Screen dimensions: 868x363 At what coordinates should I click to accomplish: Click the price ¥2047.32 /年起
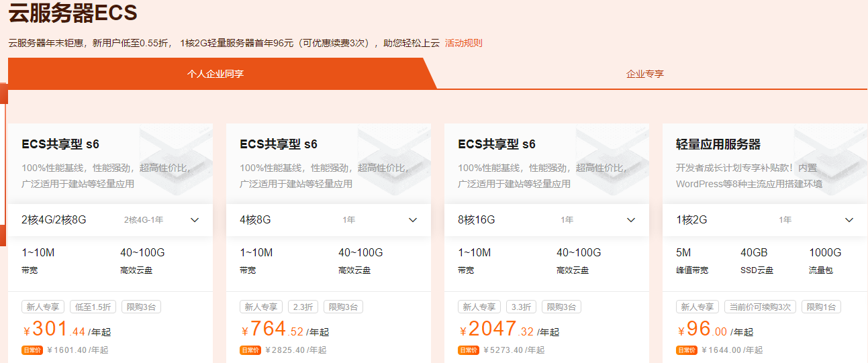509,329
